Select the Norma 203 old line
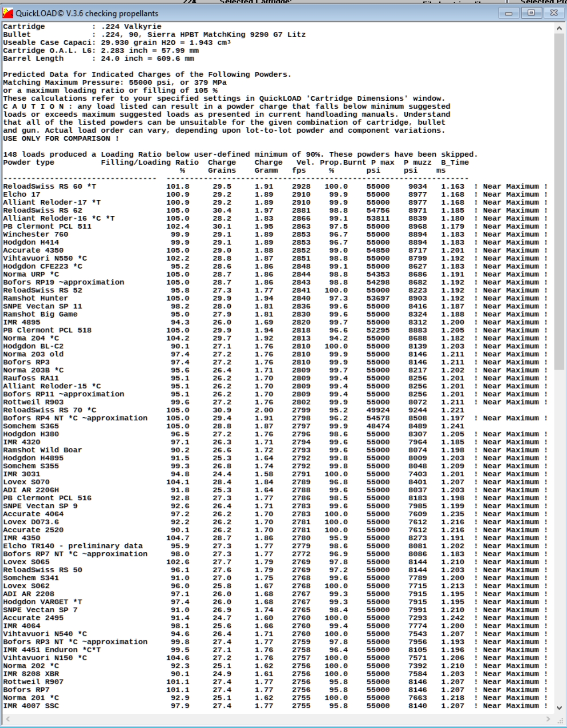Screen dimensions: 567x728 [x=275, y=354]
